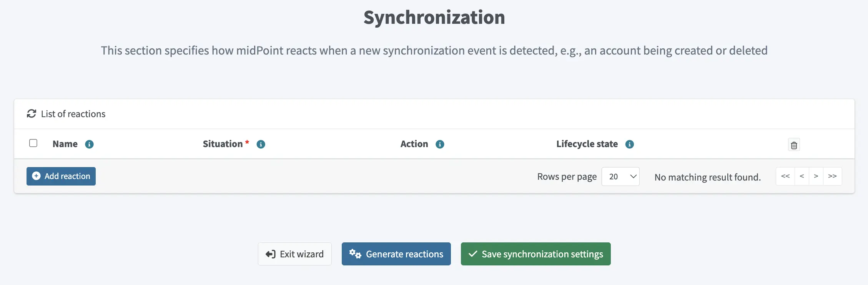
Task: Open the info tooltip next to Action column
Action: [x=441, y=144]
